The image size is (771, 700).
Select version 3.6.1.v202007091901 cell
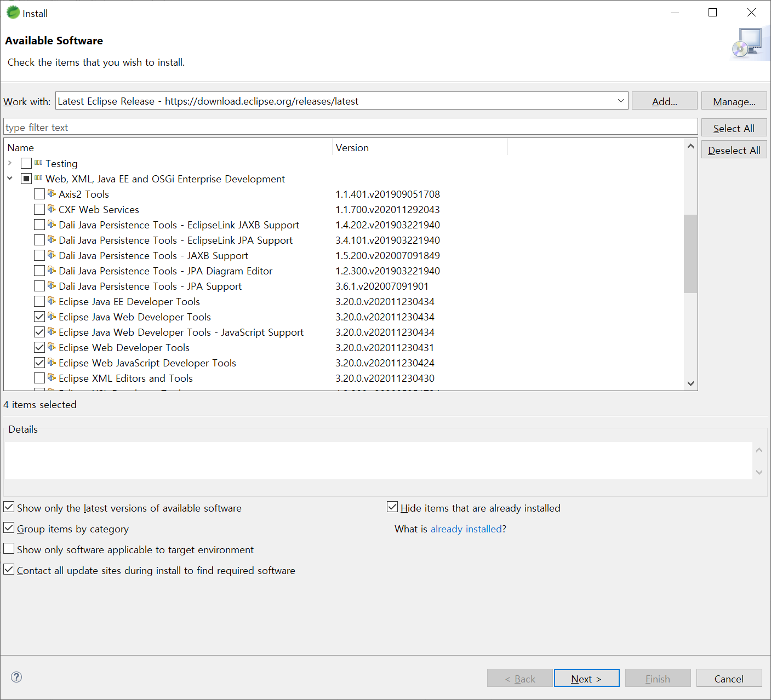382,286
